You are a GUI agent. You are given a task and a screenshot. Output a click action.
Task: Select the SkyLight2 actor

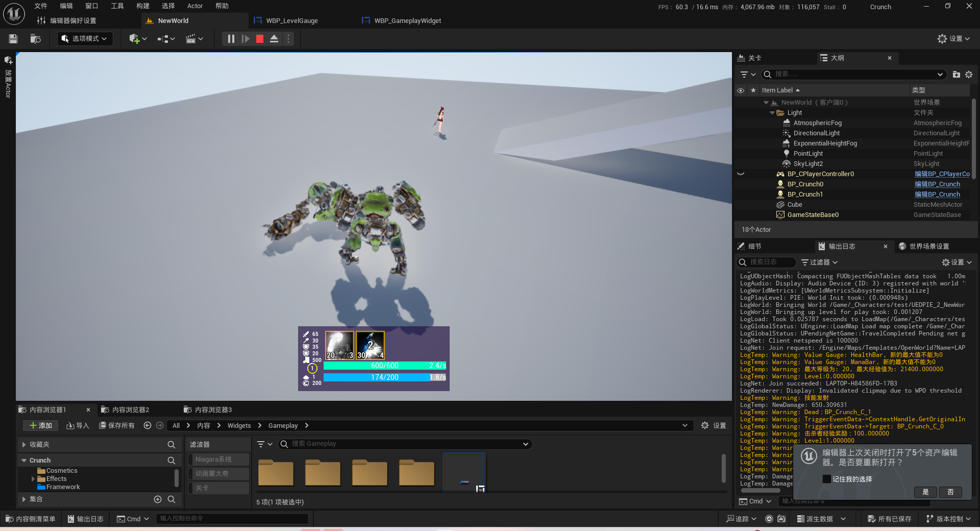pos(808,164)
